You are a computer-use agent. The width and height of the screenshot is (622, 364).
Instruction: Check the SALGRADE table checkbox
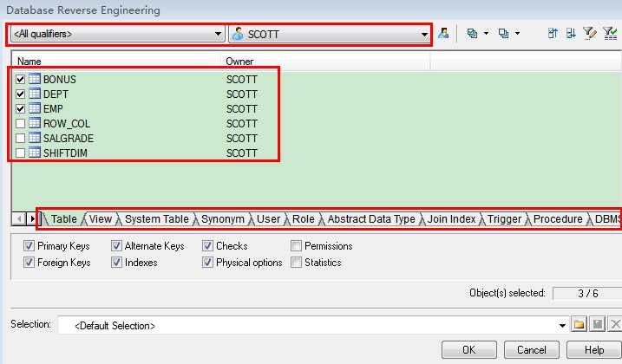20,138
